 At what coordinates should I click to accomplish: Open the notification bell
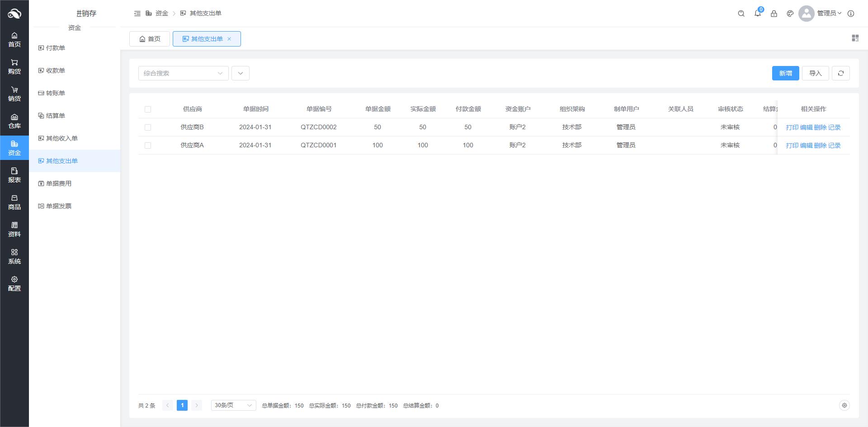[757, 14]
